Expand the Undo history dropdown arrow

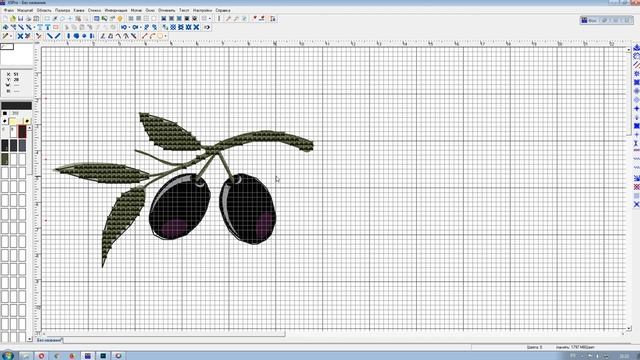tap(129, 27)
